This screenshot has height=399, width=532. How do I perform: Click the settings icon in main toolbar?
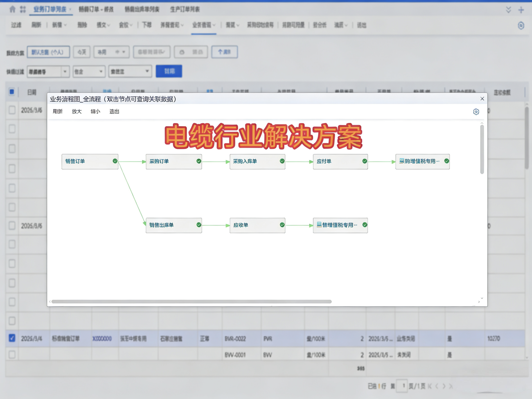521,25
